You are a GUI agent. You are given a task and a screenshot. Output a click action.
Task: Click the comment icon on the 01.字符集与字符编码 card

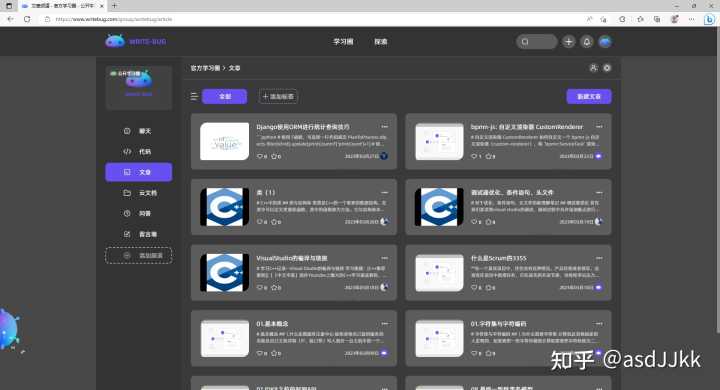474,353
